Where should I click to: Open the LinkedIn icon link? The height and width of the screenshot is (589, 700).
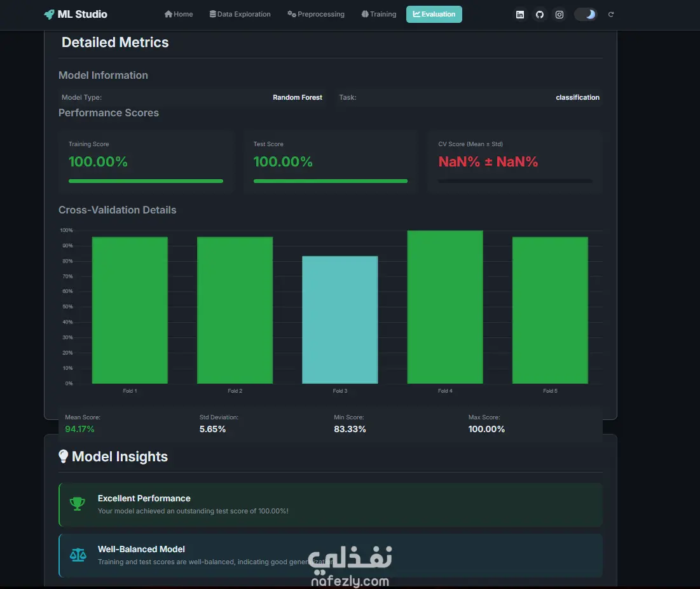click(x=520, y=15)
